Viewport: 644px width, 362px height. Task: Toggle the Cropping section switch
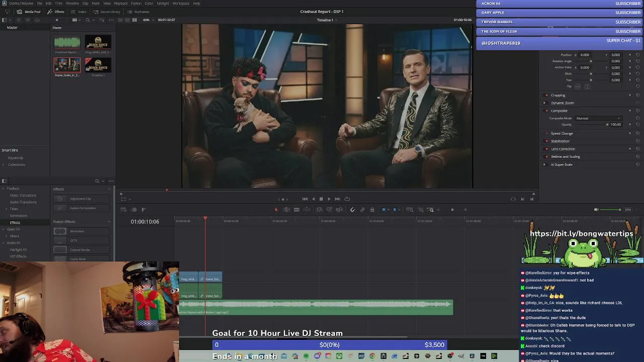(547, 95)
